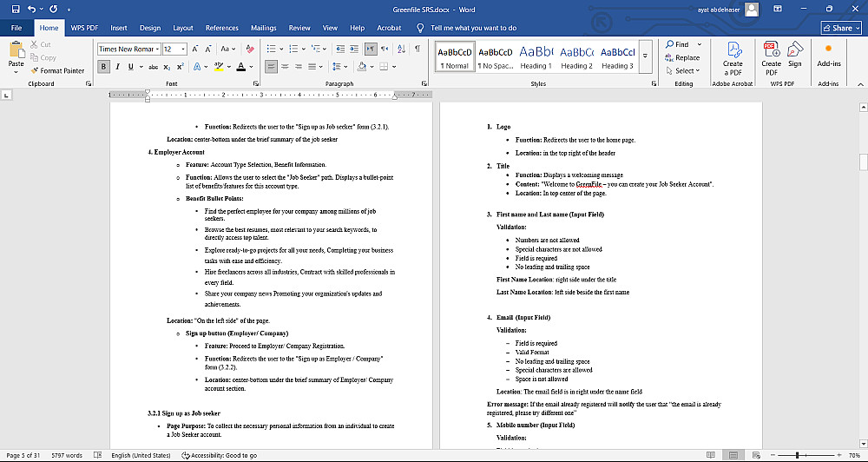
Task: Click the Share button
Action: coord(841,28)
